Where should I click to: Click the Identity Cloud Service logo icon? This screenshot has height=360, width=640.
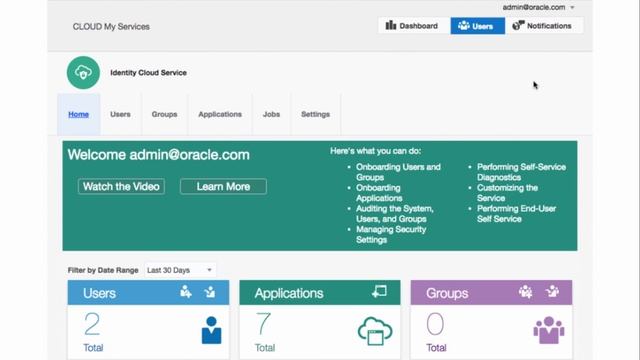tap(83, 73)
